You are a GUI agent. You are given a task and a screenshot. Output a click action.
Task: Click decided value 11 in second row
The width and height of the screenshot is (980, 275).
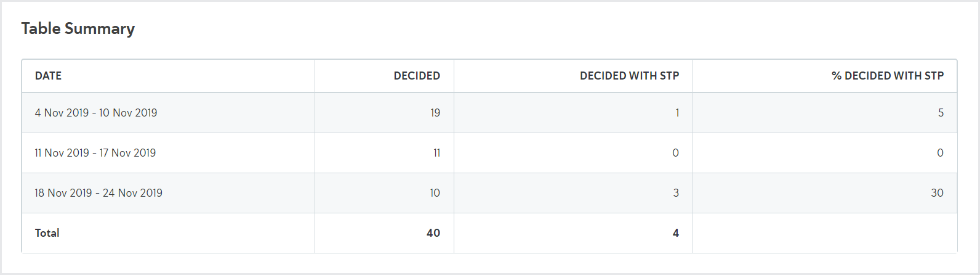436,153
